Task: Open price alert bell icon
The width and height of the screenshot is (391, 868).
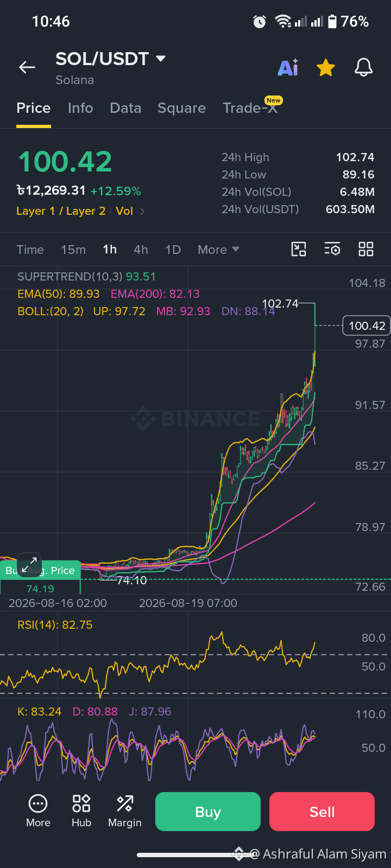Action: point(363,68)
